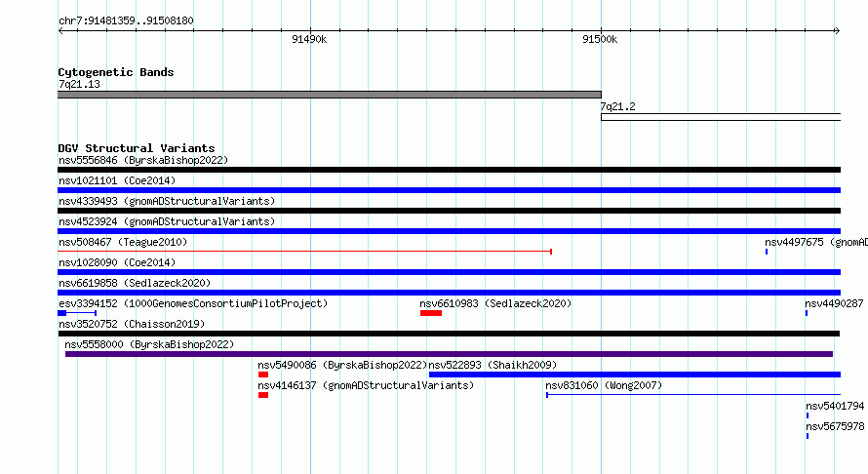Viewport: 868px width, 474px height.
Task: Select the blue nsv522893 variant bar
Action: [x=635, y=375]
